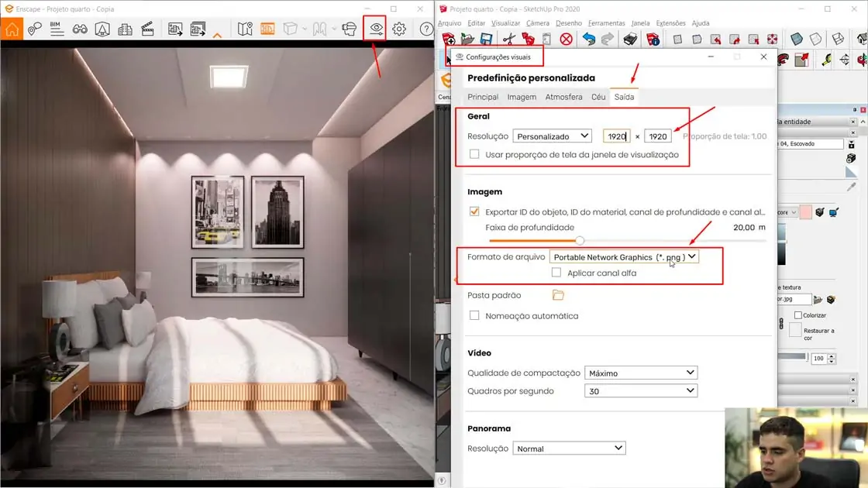Switch to Atmosfera tab
868x488 pixels.
[x=563, y=97]
